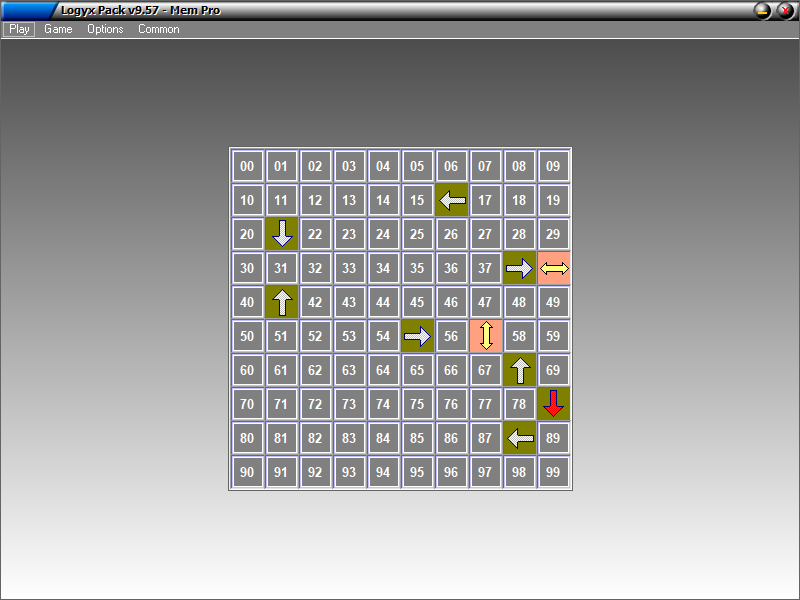The image size is (800, 600).
Task: Pick tile 37
Action: click(486, 268)
